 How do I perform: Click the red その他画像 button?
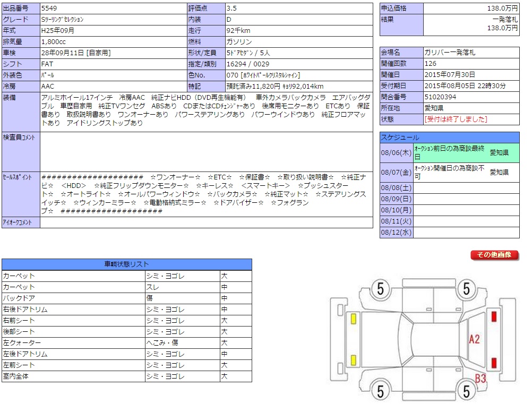[x=494, y=255]
